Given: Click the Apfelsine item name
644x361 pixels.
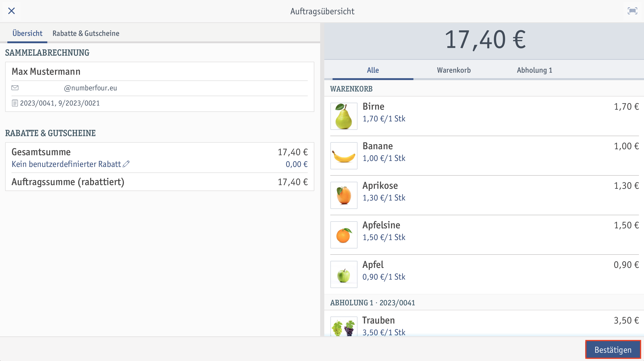Looking at the screenshot, I should pos(381,225).
